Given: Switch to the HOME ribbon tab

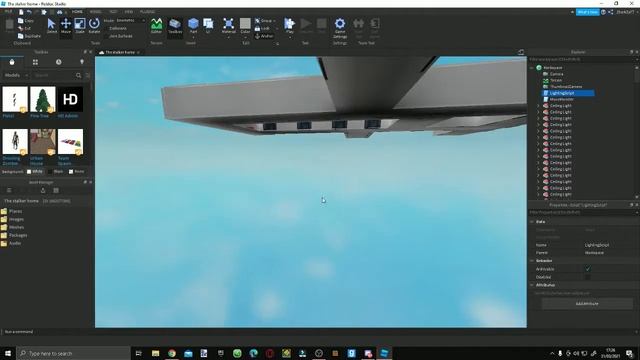Looking at the screenshot, I should click(x=77, y=12).
